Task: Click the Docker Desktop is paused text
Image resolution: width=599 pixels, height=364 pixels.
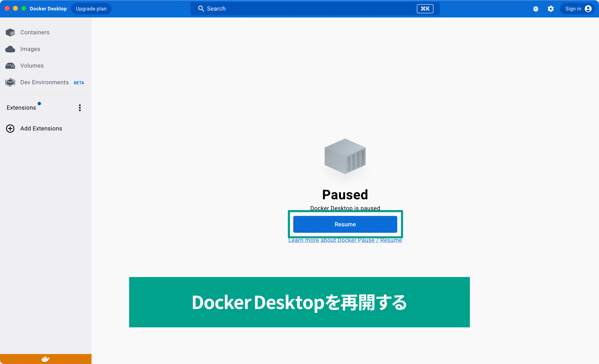Action: tap(345, 208)
